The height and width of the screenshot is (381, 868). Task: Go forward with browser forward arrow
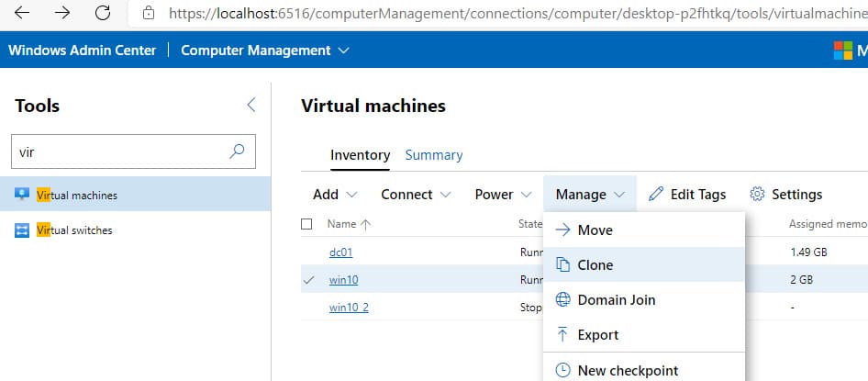point(62,13)
